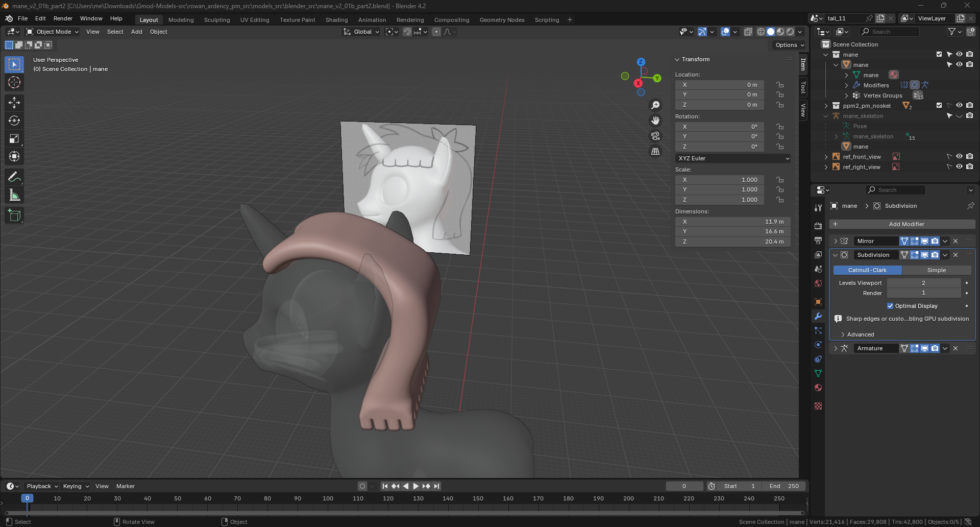Select the Add Cube tool

pyautogui.click(x=14, y=215)
